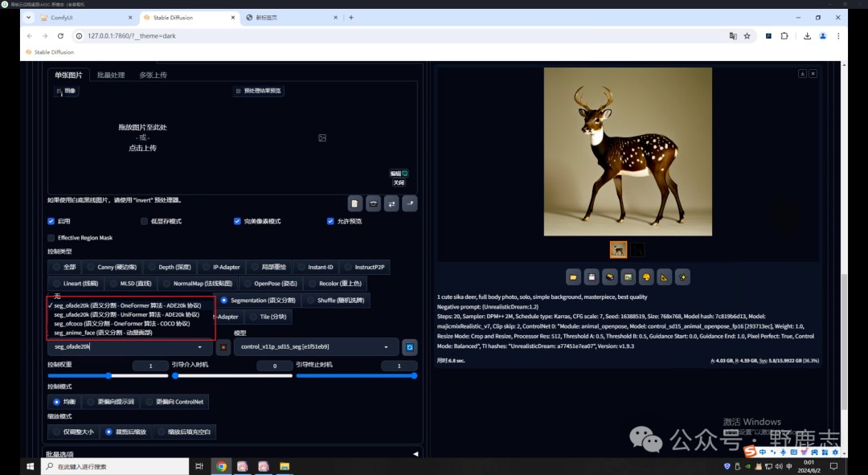Toggle the 允许预览 allow preview checkbox
The width and height of the screenshot is (868, 475).
pos(330,222)
